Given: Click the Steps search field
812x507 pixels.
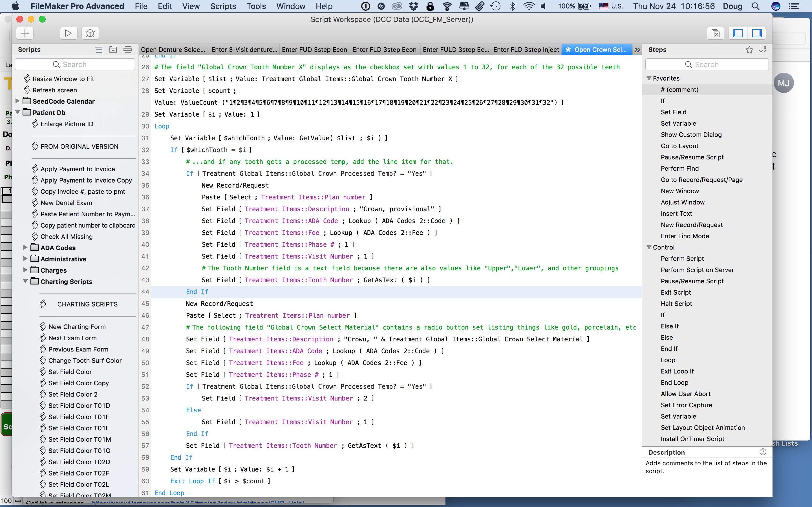Looking at the screenshot, I should point(707,65).
